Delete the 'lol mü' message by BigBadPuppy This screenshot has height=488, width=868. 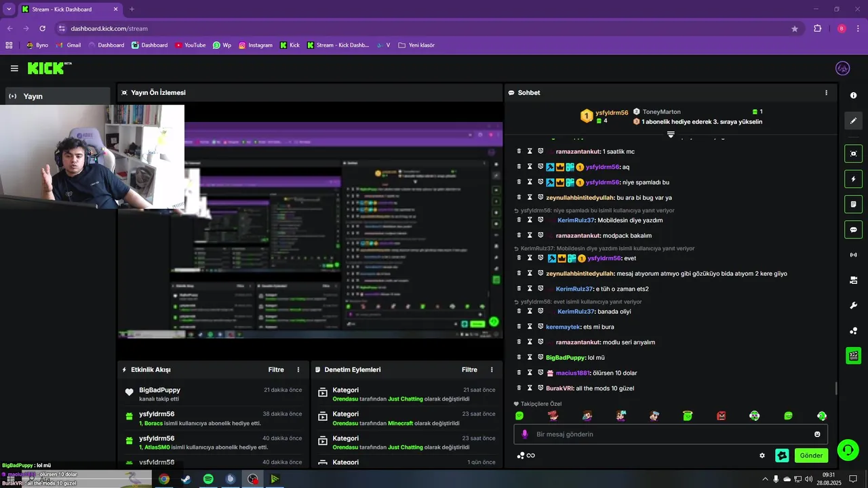(519, 357)
